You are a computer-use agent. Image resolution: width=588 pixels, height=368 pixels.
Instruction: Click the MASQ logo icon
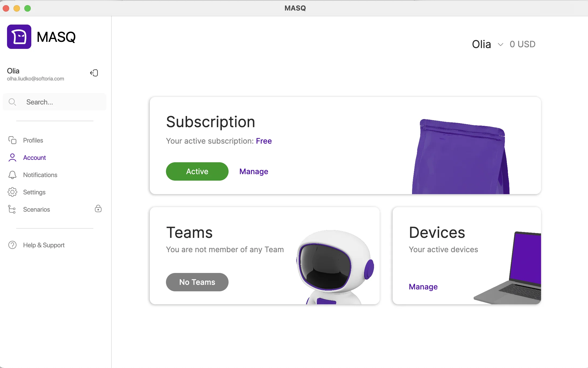[19, 37]
